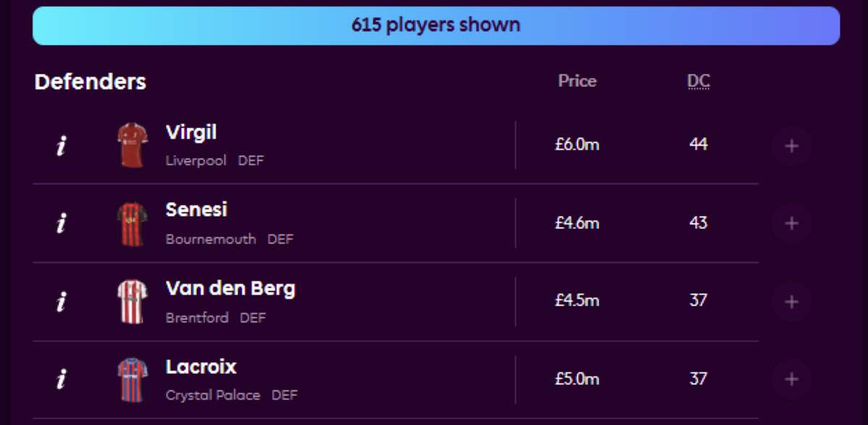Sort by DC column header
Image resolution: width=868 pixels, height=425 pixels.
(x=698, y=82)
